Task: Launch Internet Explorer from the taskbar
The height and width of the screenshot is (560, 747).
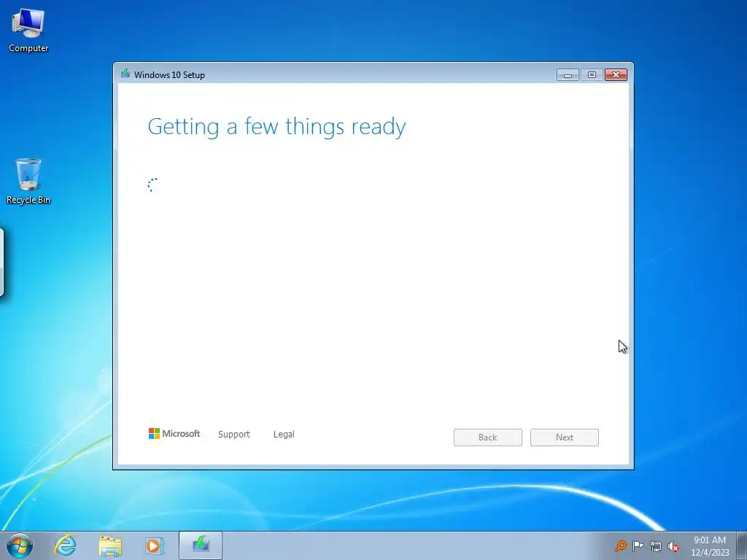Action: pos(65,545)
